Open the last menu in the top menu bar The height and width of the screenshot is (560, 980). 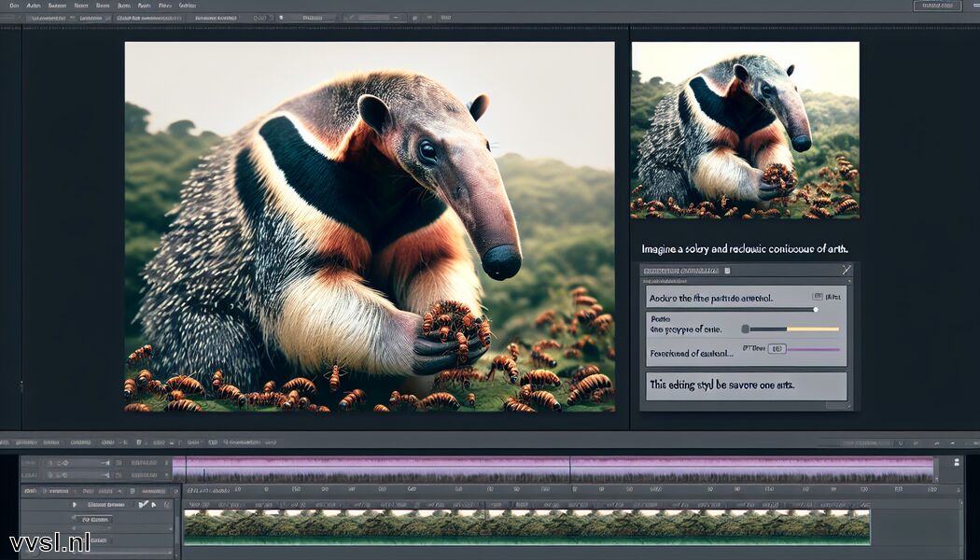pos(187,5)
